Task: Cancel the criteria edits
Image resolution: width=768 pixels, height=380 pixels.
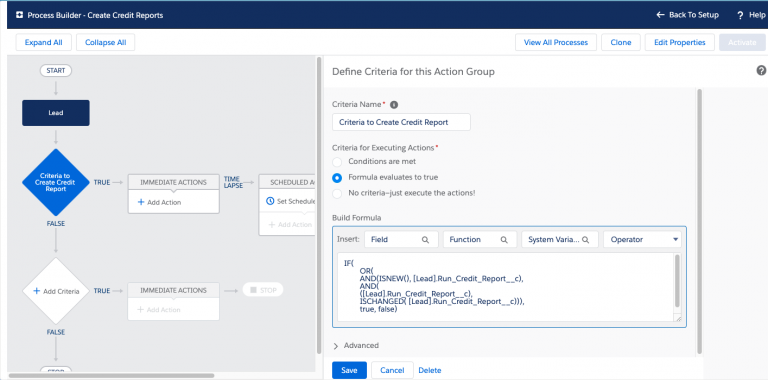Action: 392,370
